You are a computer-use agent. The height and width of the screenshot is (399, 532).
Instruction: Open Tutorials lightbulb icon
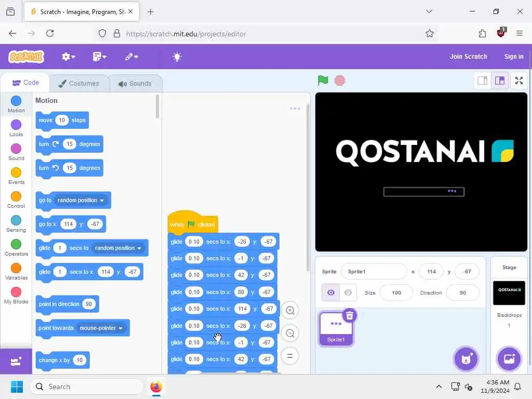[x=177, y=57]
